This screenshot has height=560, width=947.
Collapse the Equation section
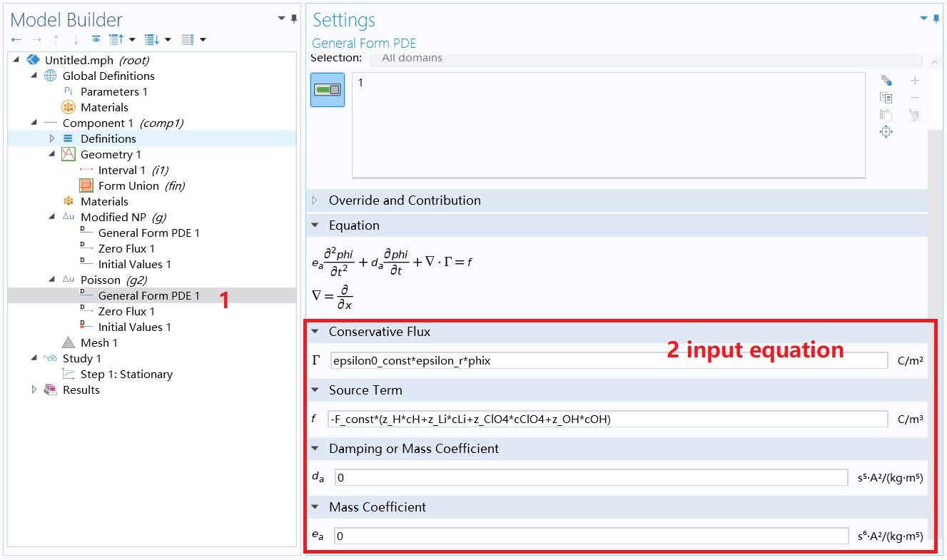pos(315,225)
